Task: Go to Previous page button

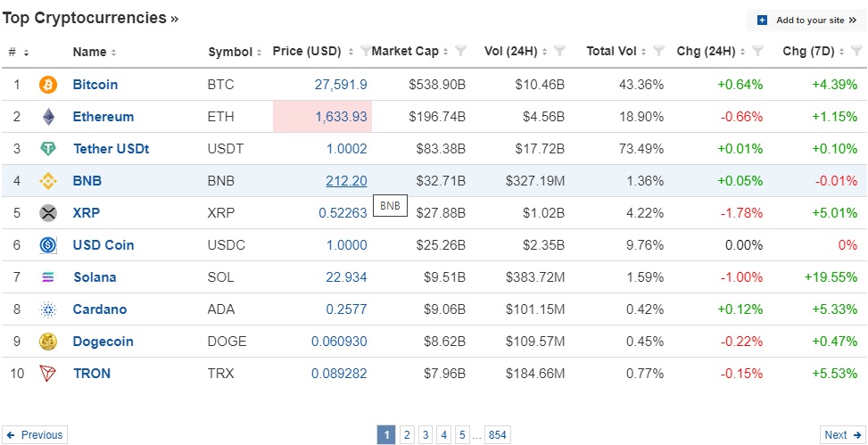Action: pyautogui.click(x=35, y=435)
